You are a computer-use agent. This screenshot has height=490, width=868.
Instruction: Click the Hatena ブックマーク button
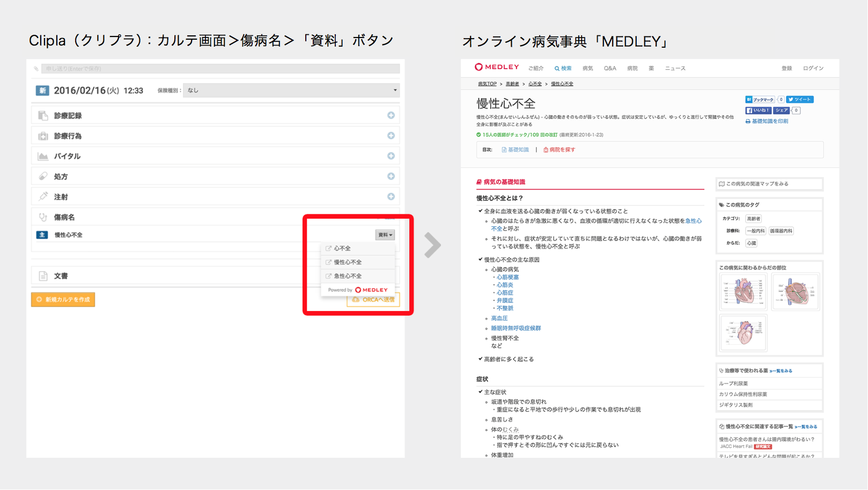pos(760,100)
